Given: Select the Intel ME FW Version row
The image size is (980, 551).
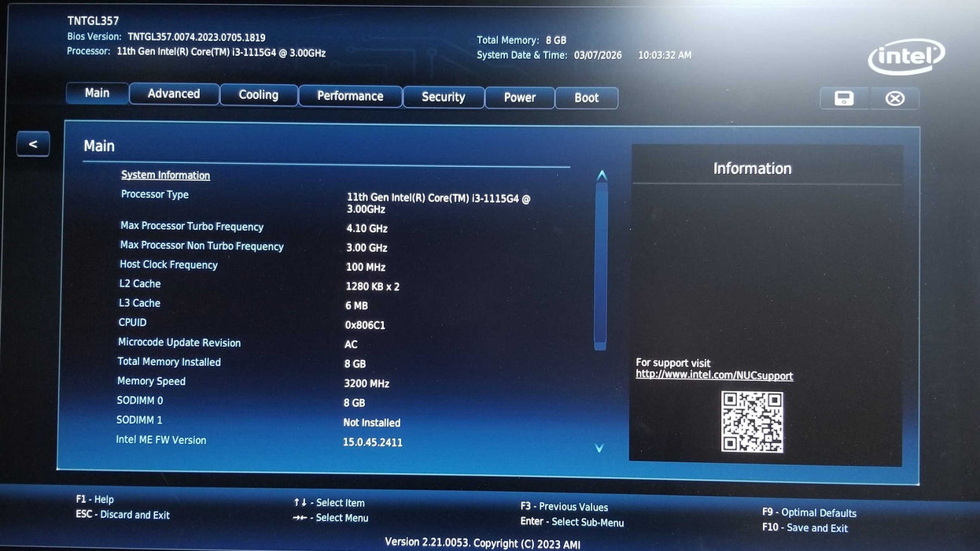Looking at the screenshot, I should click(161, 439).
